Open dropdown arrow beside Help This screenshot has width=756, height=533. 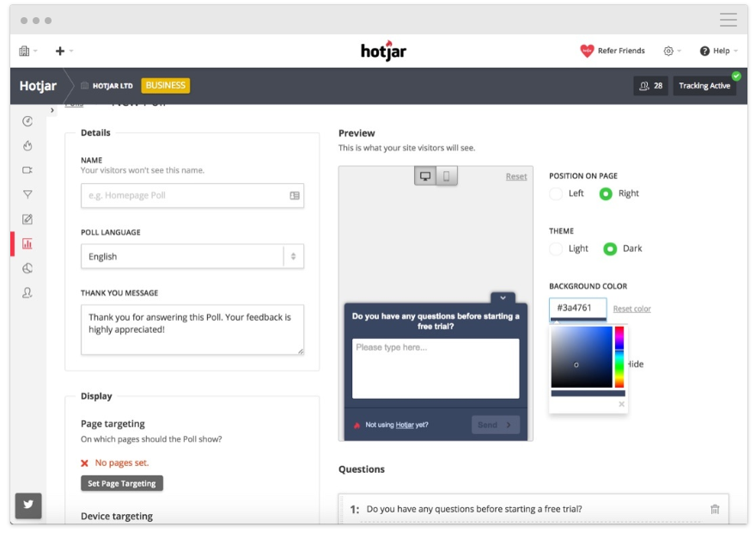(x=735, y=51)
